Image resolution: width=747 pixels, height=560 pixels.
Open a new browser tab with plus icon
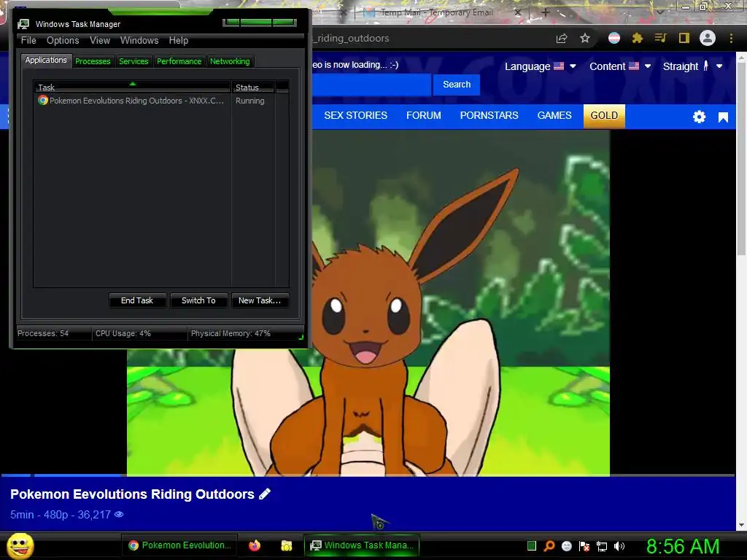[546, 12]
